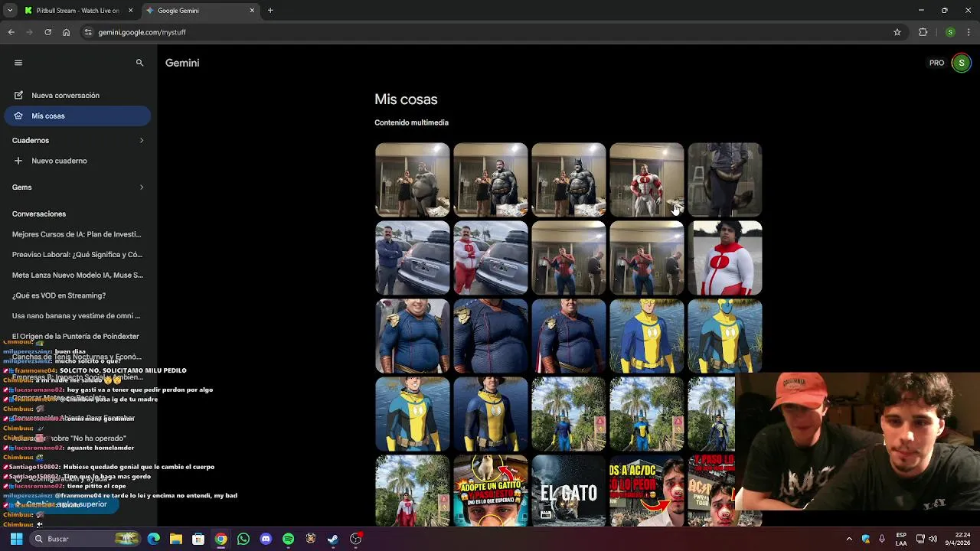Open conversation Usa nano banana y vestime

[x=77, y=315]
